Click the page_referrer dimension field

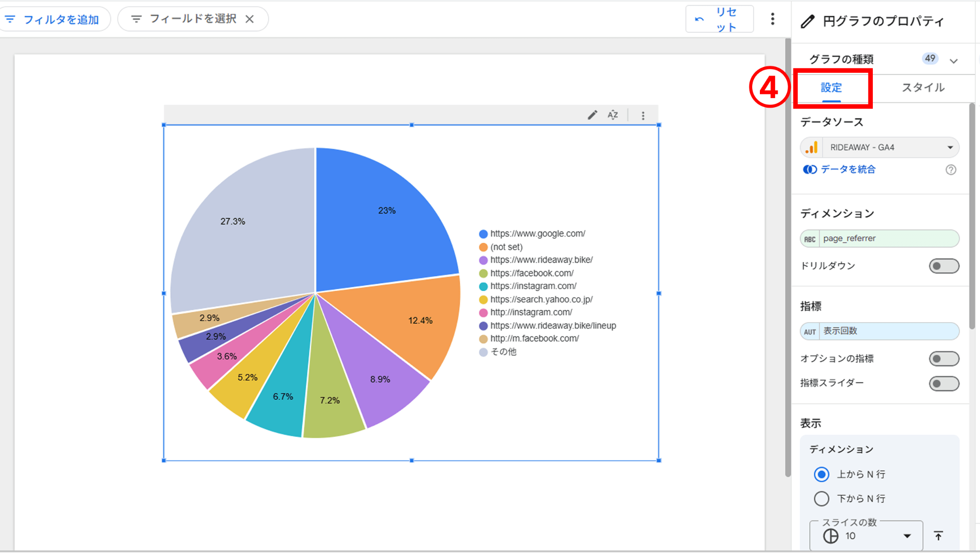(880, 239)
